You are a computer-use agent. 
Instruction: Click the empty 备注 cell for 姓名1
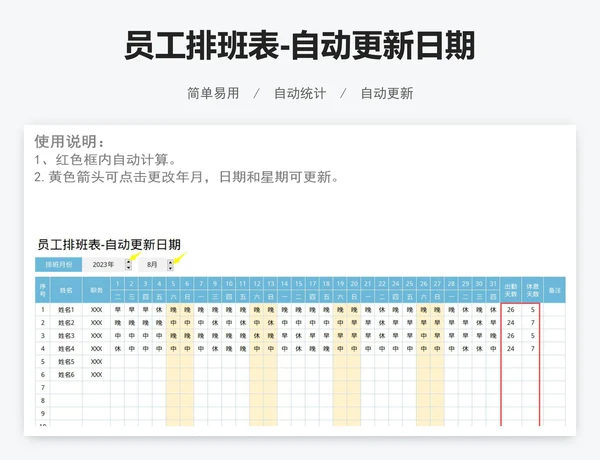tap(554, 310)
